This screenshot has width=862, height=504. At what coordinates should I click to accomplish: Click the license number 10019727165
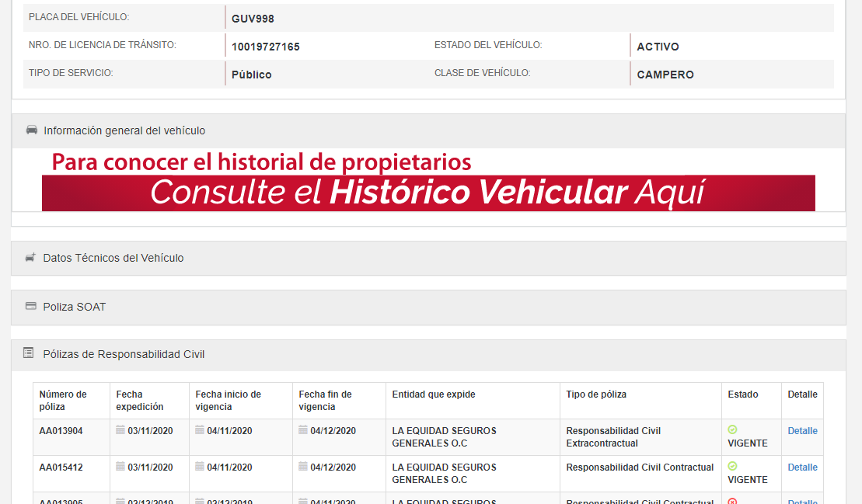[x=265, y=47]
